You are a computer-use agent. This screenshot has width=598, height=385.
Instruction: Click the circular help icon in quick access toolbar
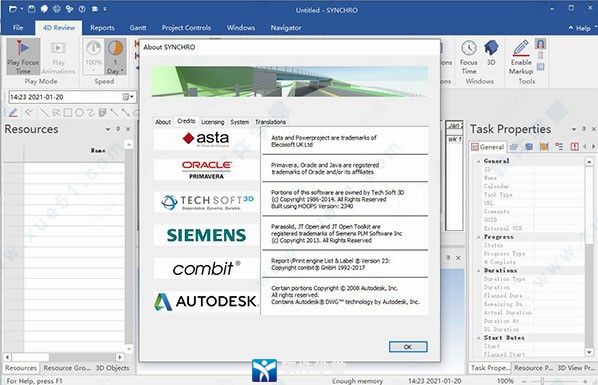click(x=82, y=8)
